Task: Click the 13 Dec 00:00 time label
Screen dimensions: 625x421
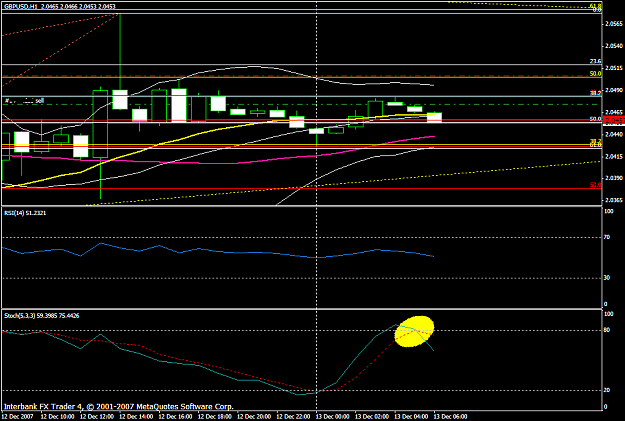Action: pos(333,417)
